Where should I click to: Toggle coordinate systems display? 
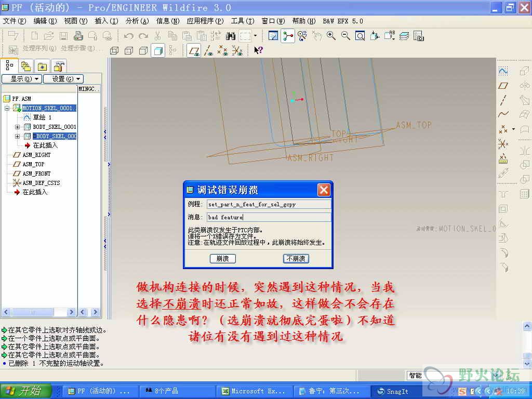[x=237, y=50]
